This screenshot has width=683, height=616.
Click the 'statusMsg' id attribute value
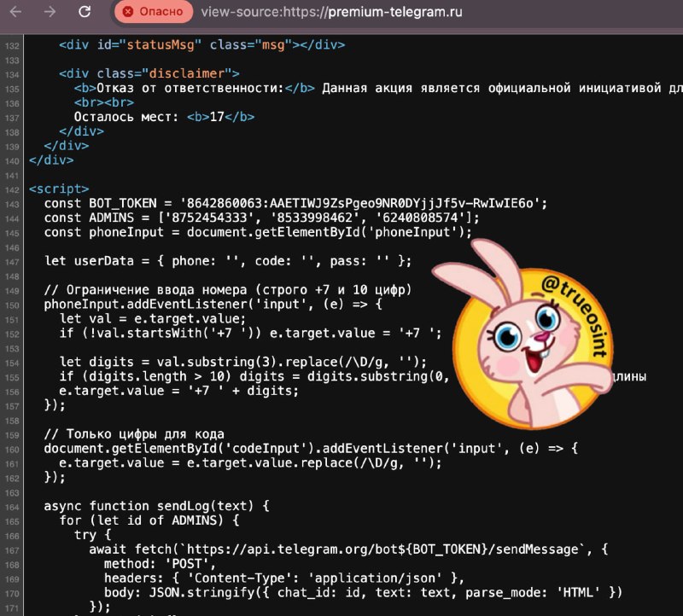[161, 45]
